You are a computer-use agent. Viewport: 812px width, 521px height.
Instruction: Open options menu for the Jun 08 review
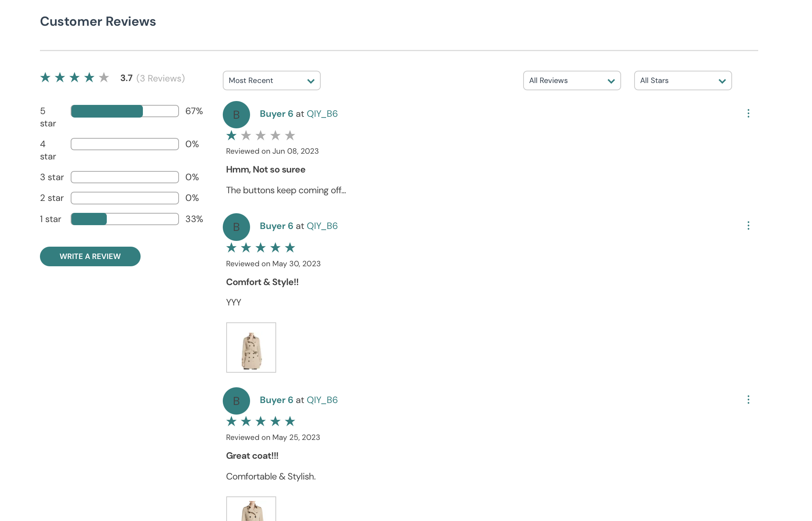(x=748, y=113)
